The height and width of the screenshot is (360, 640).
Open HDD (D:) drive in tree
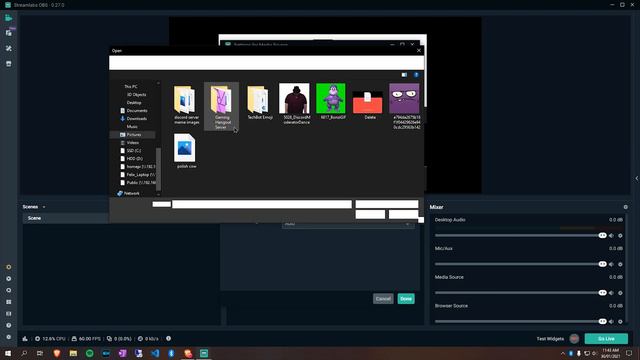(131, 159)
